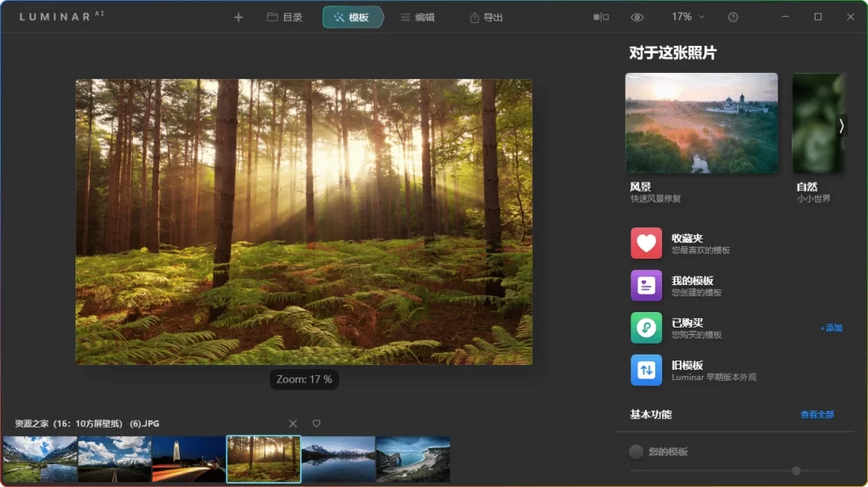Screen dimensions: 868x487
Task: Click the 旧模板 text label
Action: click(687, 365)
